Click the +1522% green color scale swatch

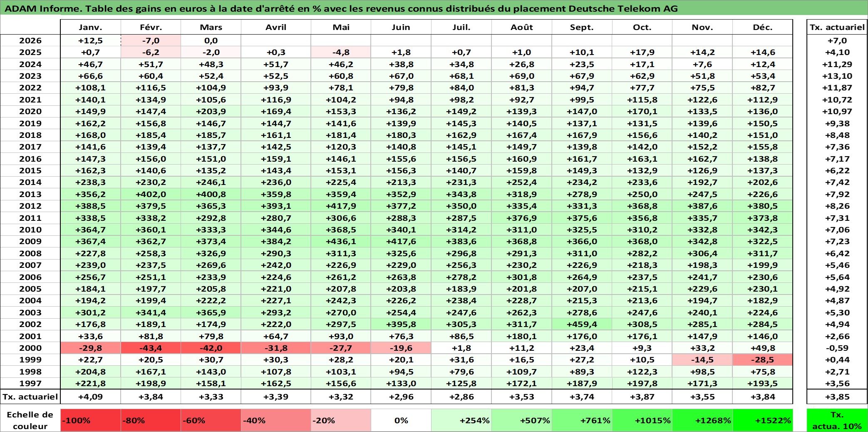[x=762, y=420]
